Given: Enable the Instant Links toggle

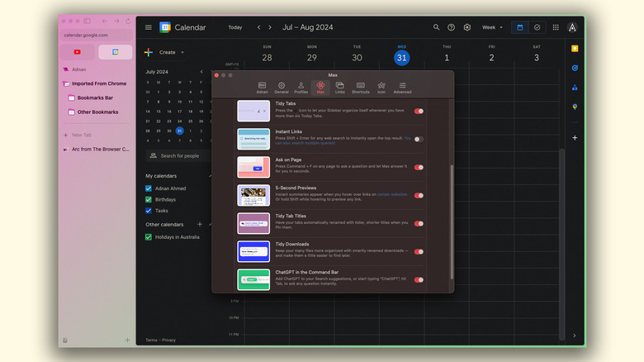Looking at the screenshot, I should 419,139.
